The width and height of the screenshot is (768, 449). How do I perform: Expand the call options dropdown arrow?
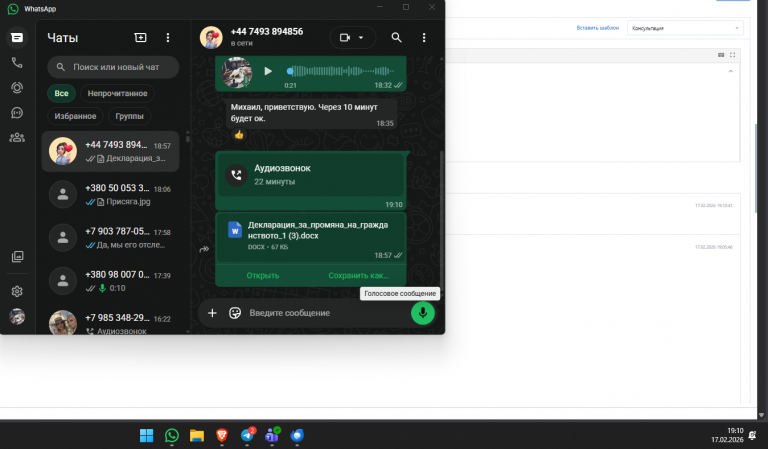(x=361, y=38)
